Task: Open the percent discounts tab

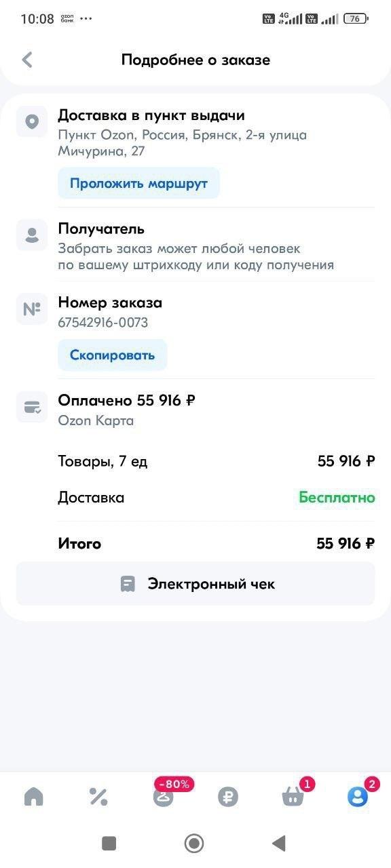Action: tap(98, 797)
